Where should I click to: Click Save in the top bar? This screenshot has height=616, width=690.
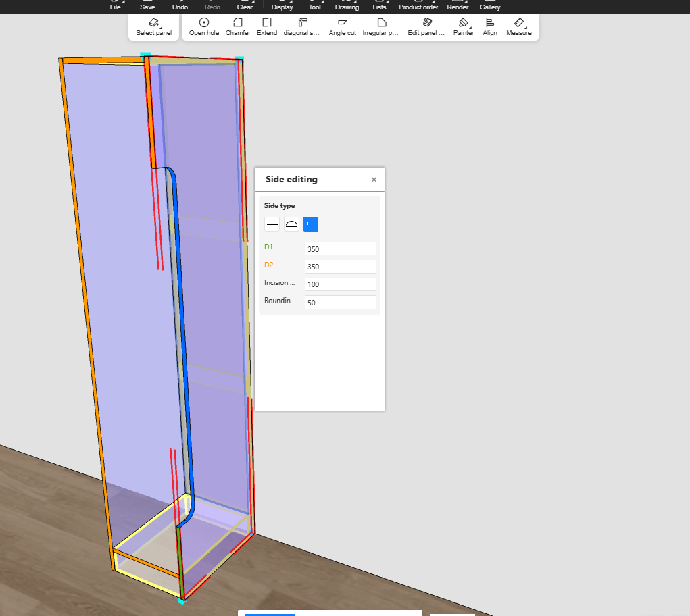[147, 6]
